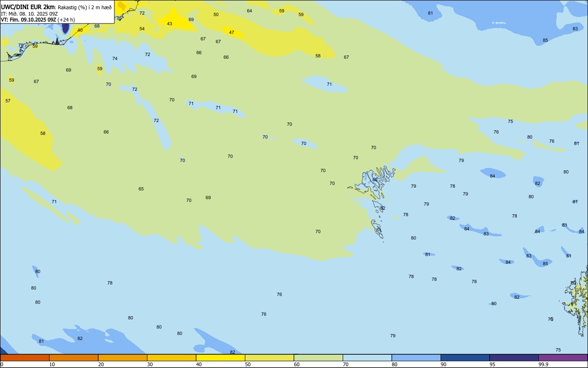Click the humidity value "57" on the map

pos(8,101)
